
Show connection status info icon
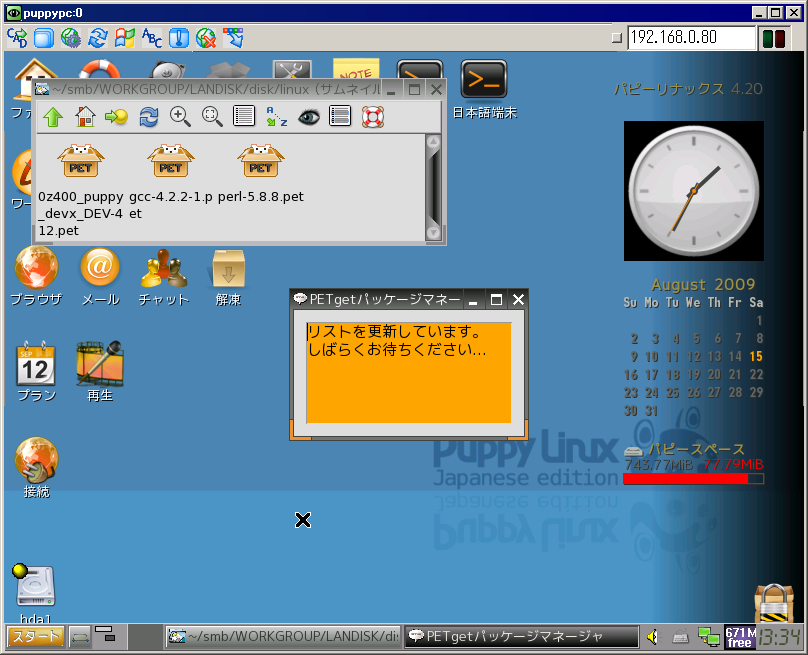tap(179, 38)
